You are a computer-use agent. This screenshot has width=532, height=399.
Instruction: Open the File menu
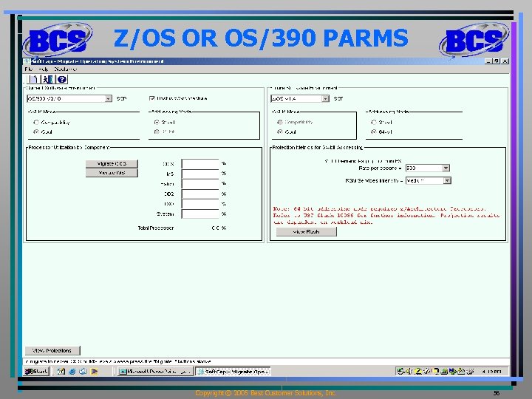(x=29, y=69)
